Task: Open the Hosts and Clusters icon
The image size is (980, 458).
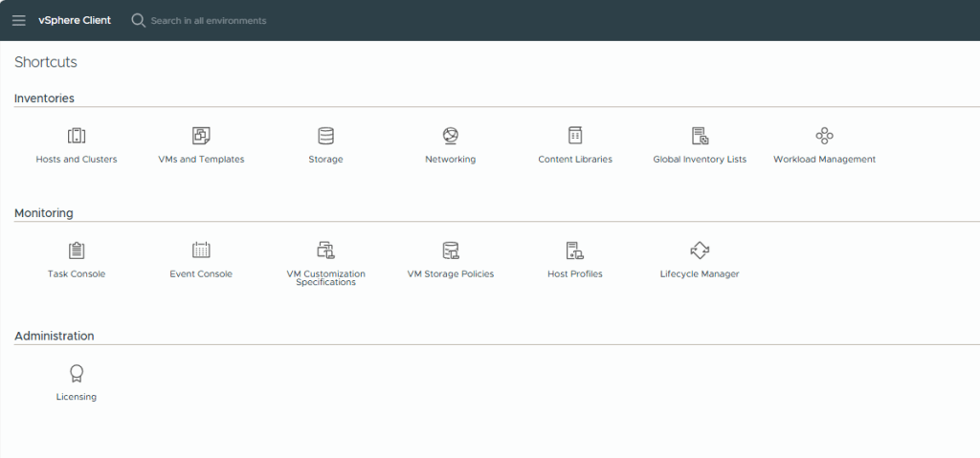Action: tap(77, 136)
